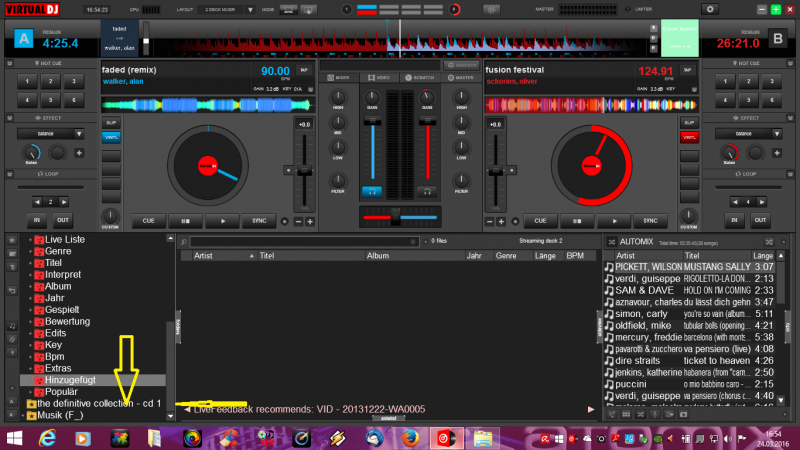Click the TAP tempo button on deck A
This screenshot has height=450, width=800.
coord(303,71)
